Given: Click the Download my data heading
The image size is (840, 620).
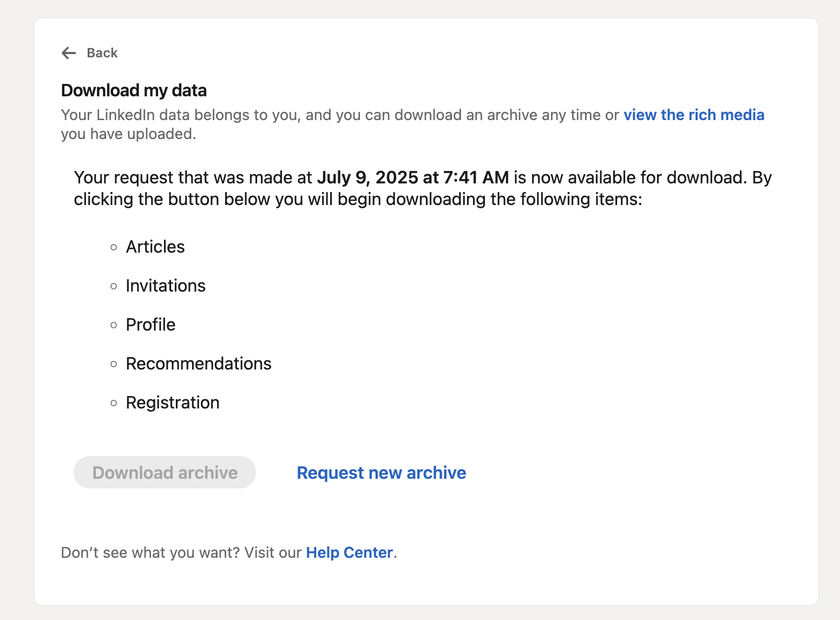Looking at the screenshot, I should (134, 90).
